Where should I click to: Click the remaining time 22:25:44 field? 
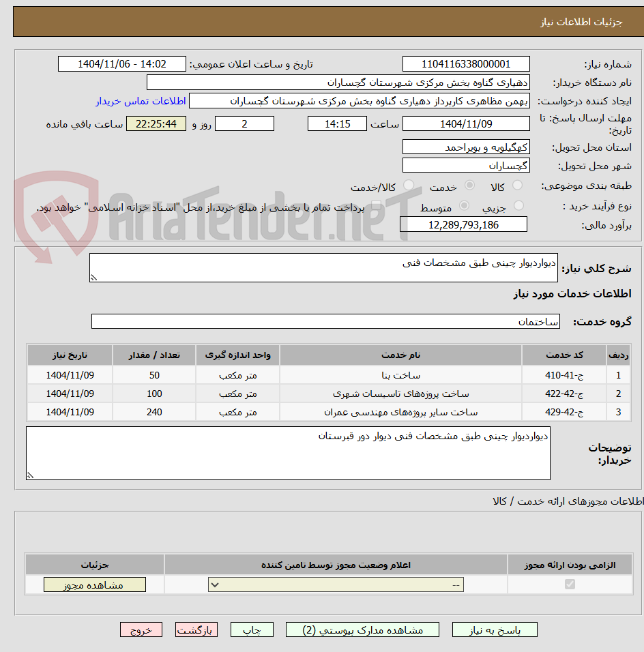156,124
